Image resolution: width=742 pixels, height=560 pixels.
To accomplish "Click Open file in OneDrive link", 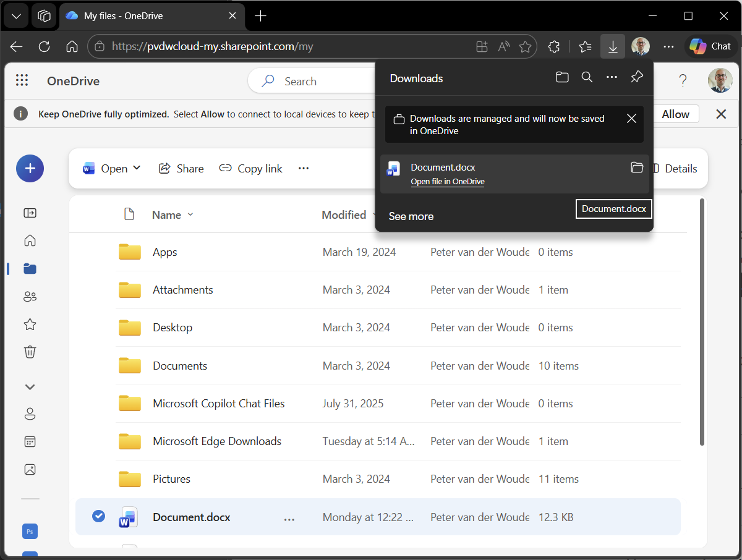I will [447, 182].
